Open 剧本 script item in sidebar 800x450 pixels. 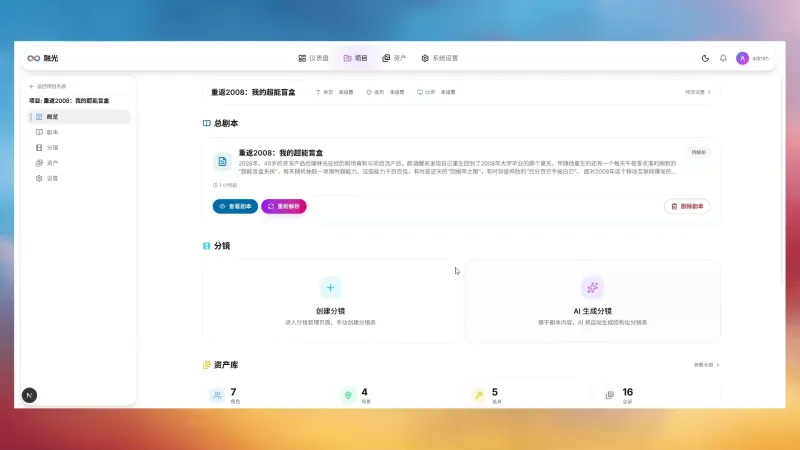coord(79,132)
